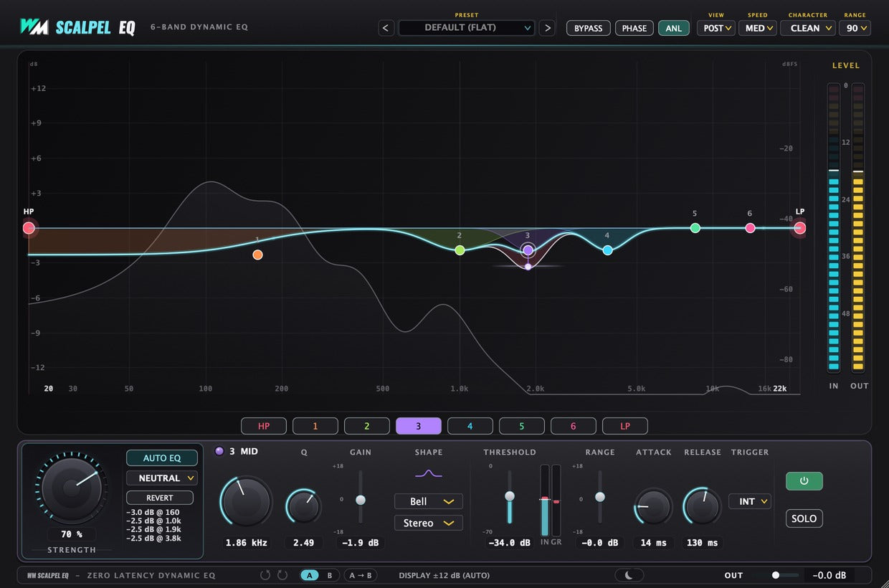
Task: Click the LP filter node on graph
Action: click(x=800, y=228)
